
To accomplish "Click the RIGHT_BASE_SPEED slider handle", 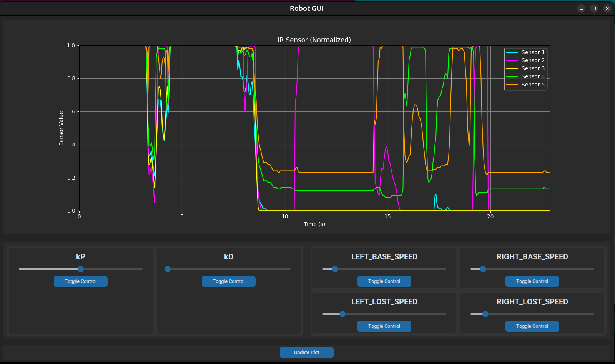I will tap(482, 269).
